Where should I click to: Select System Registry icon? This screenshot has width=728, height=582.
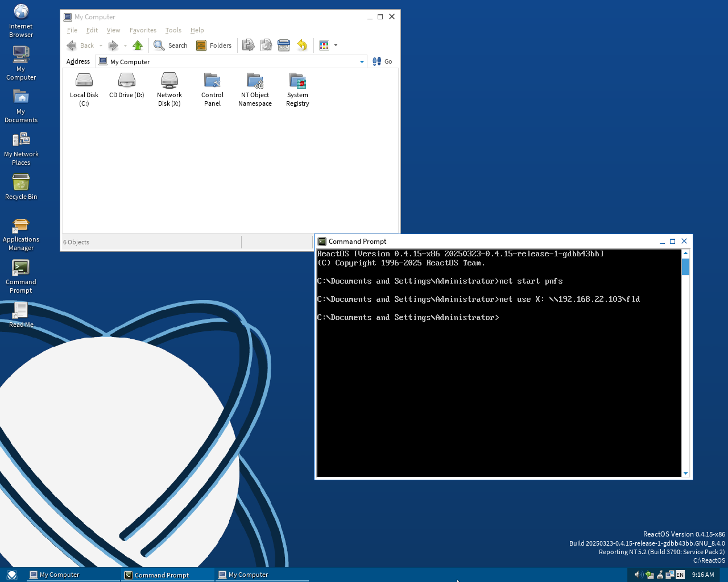point(297,89)
